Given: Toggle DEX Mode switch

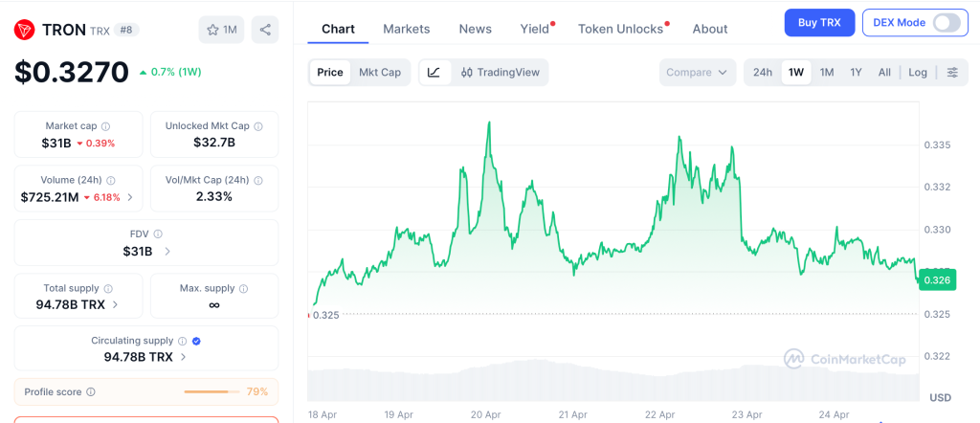Looking at the screenshot, I should [x=946, y=22].
